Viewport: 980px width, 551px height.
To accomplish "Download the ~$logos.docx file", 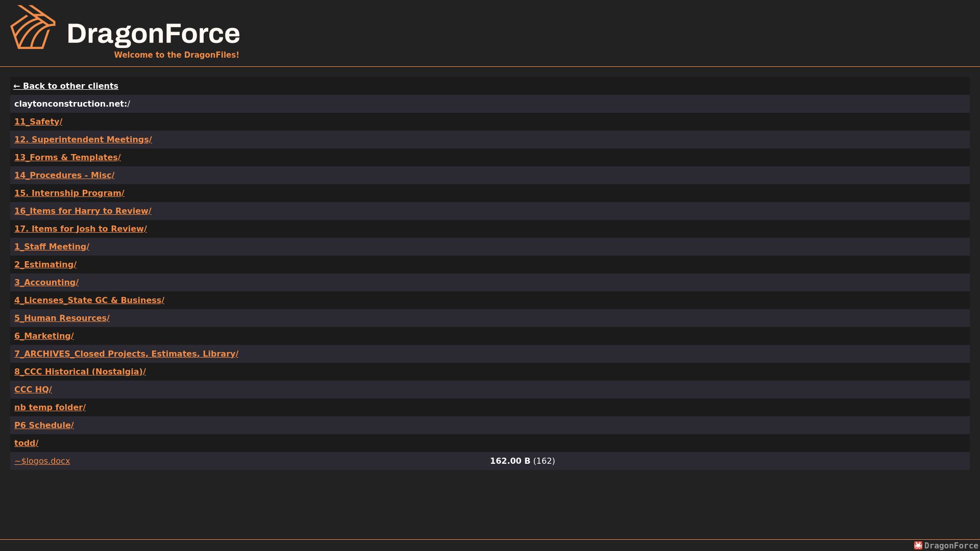I will coord(42,461).
